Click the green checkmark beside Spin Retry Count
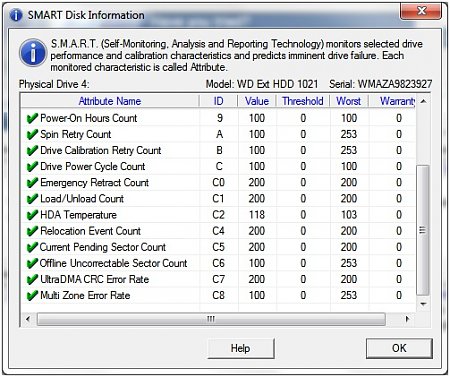Viewport: 450px width, 377px height. click(32, 134)
